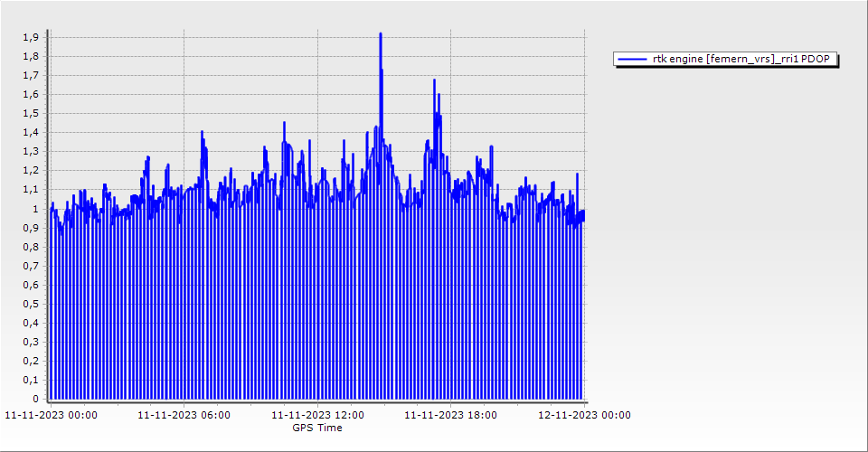Viewport: 868px width, 452px height.
Task: Click the 12-11-2023 00:00 time label
Action: [584, 416]
